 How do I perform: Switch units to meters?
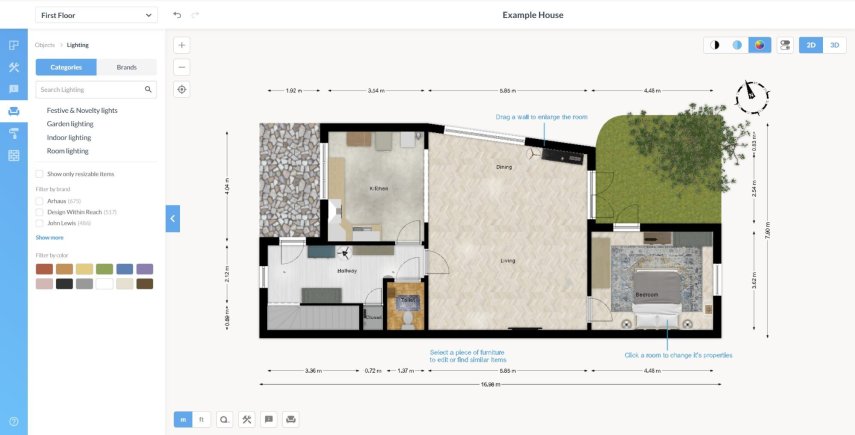[183, 419]
